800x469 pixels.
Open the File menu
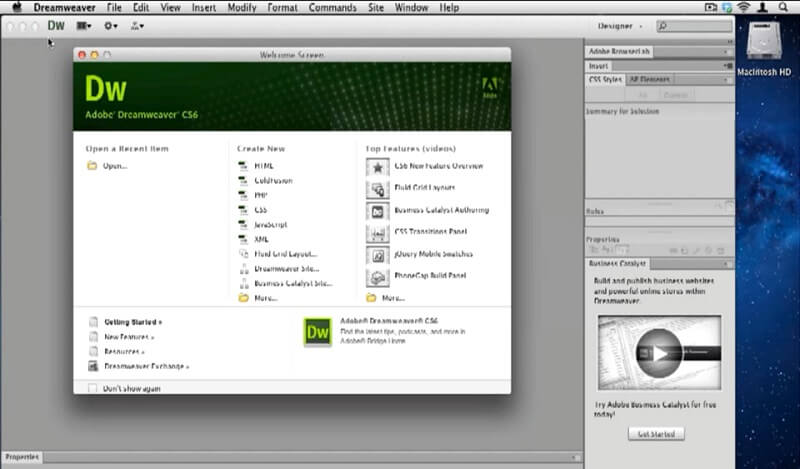pyautogui.click(x=114, y=8)
